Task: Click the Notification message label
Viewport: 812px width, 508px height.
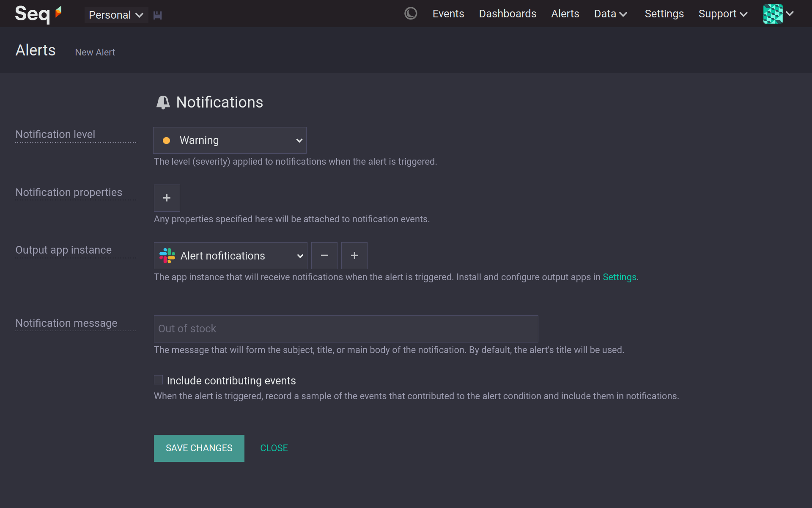Action: point(66,323)
